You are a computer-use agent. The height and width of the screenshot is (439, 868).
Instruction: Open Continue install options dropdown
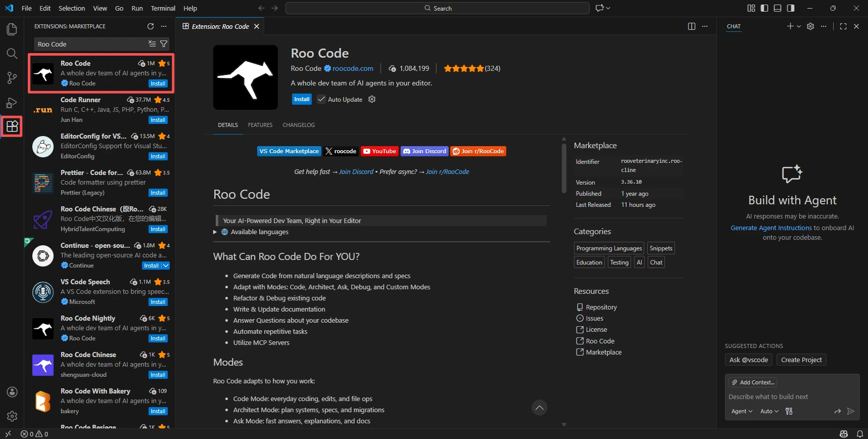[x=166, y=266]
